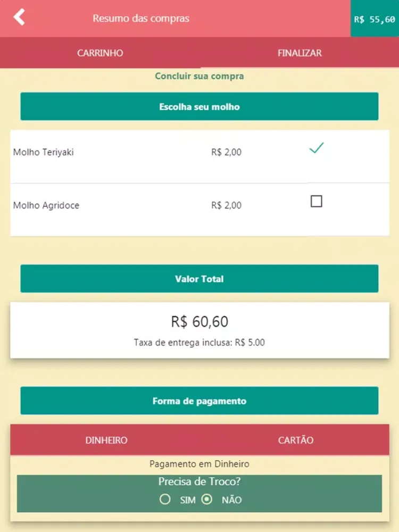Click the Precisa de Troco? prompt

199,482
